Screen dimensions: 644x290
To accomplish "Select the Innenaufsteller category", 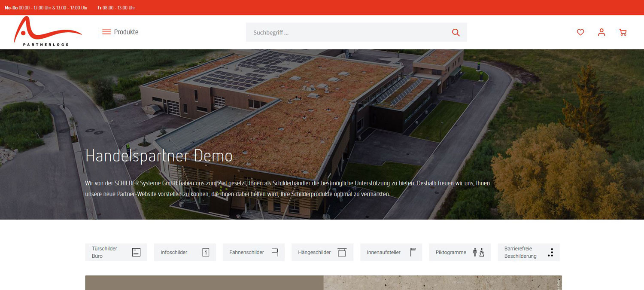I will [x=391, y=252].
